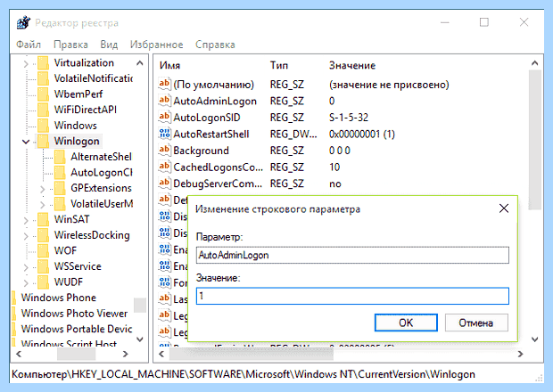Click the string icon of Background
Viewport: 553px width, 392px height.
tap(164, 150)
